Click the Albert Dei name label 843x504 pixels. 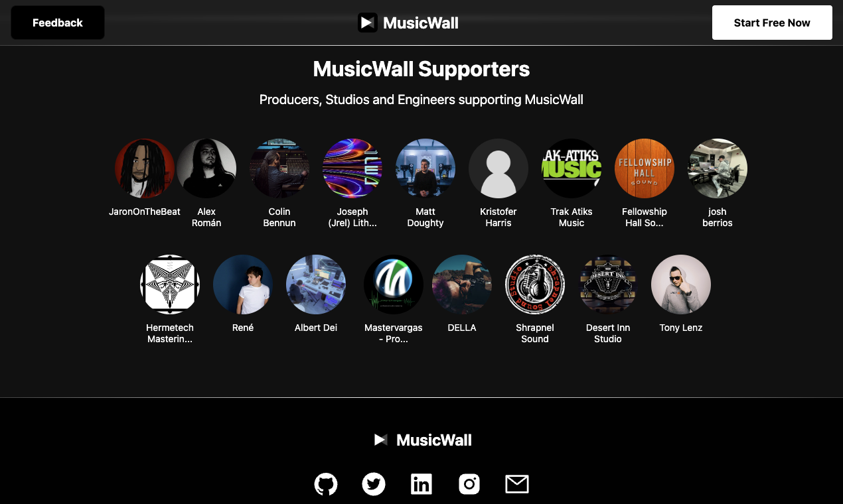316,328
